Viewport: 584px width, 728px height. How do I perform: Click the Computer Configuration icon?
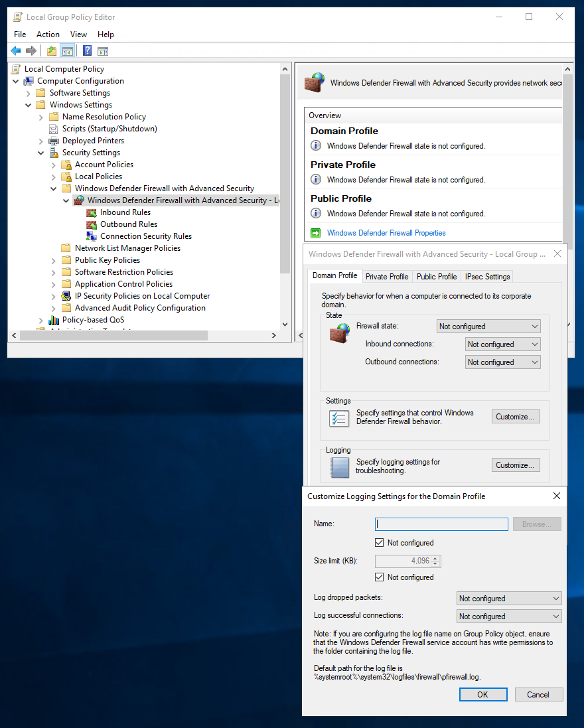click(x=29, y=81)
